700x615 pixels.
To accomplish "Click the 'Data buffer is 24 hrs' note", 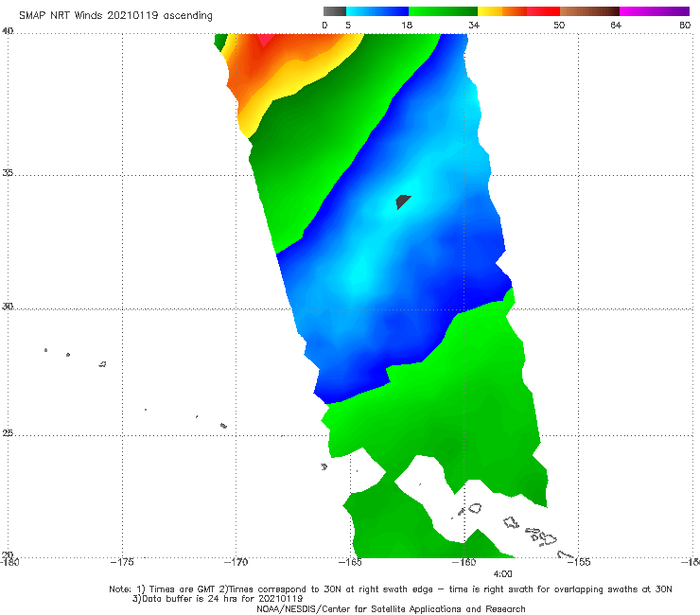I will pyautogui.click(x=218, y=599).
